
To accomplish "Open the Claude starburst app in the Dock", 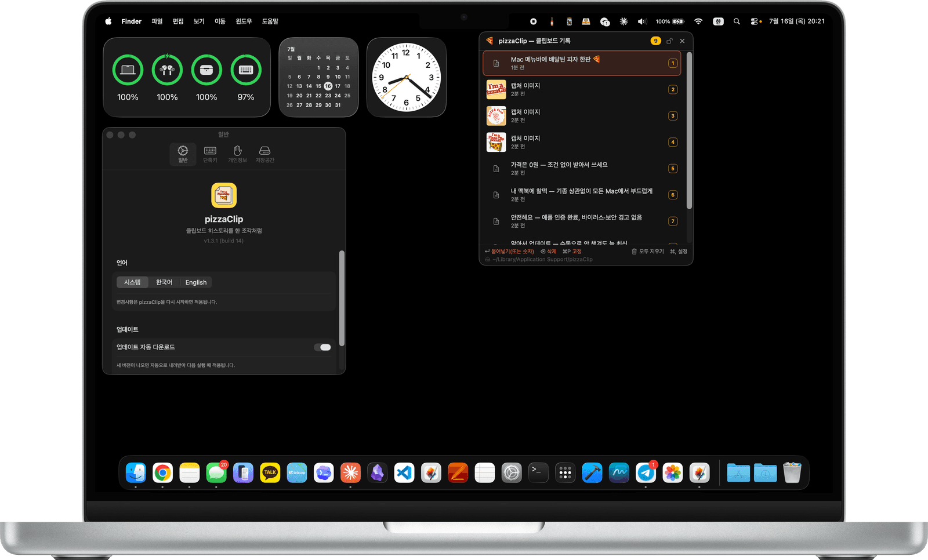I will click(x=350, y=473).
